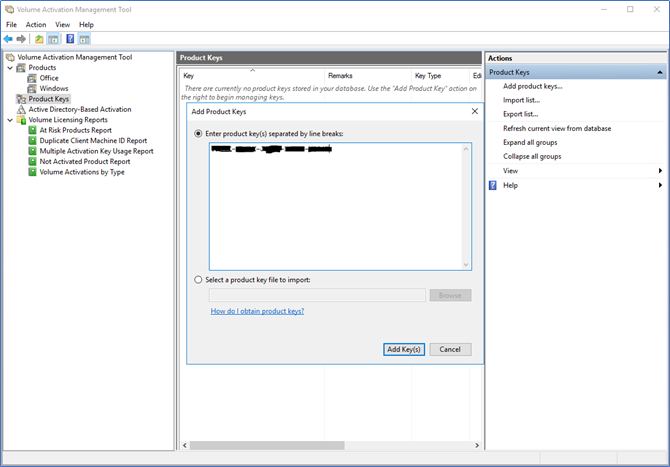Click the Up one level folder icon

pos(39,39)
